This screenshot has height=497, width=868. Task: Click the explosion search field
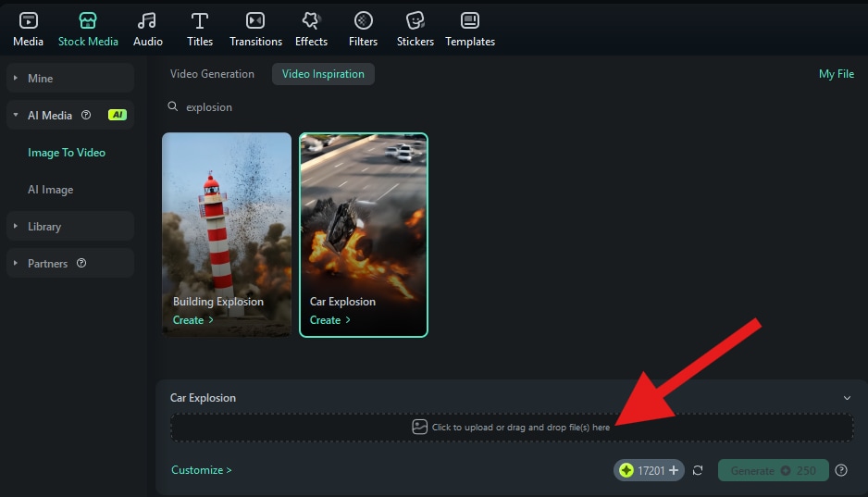(209, 106)
